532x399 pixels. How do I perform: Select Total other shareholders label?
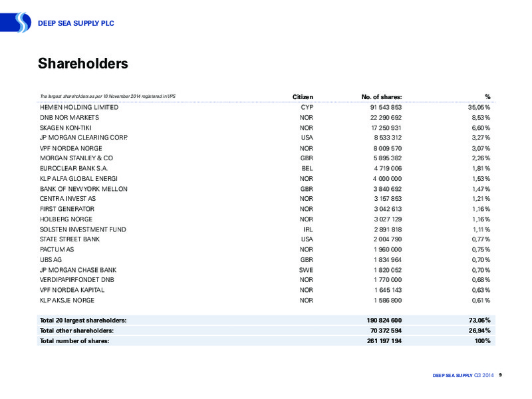[x=76, y=331]
